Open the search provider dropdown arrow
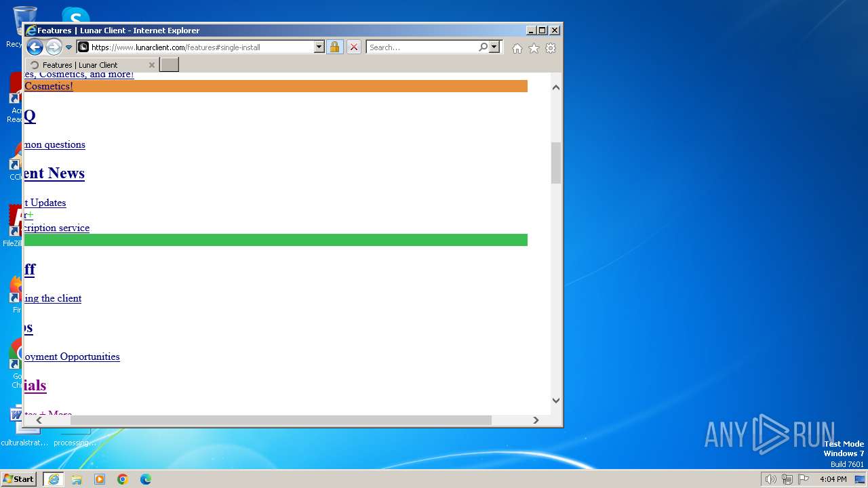Viewport: 868px width, 488px height. click(494, 47)
